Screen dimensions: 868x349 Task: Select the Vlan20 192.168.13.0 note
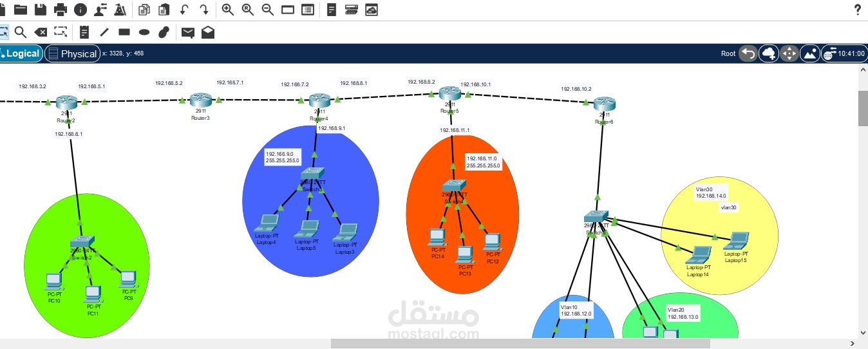click(683, 313)
